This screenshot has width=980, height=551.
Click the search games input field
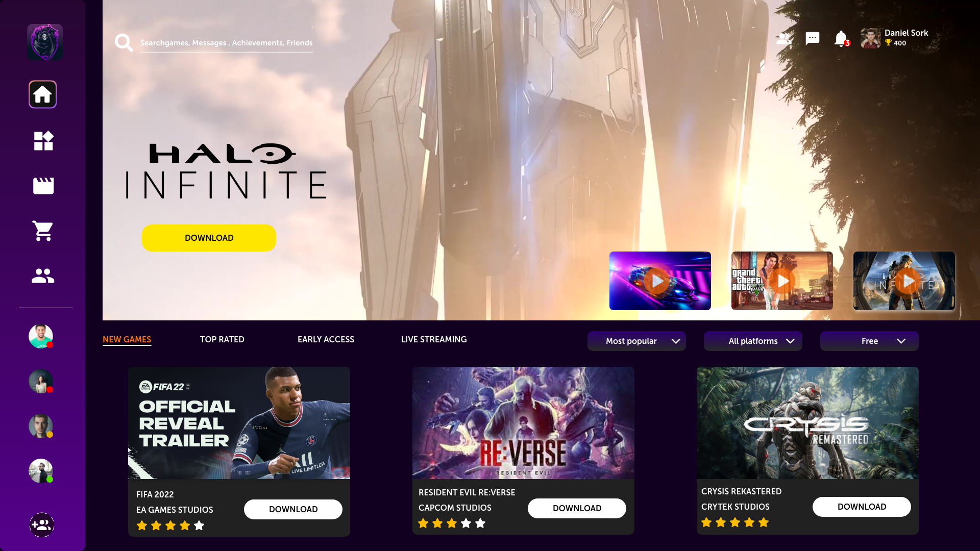[226, 43]
